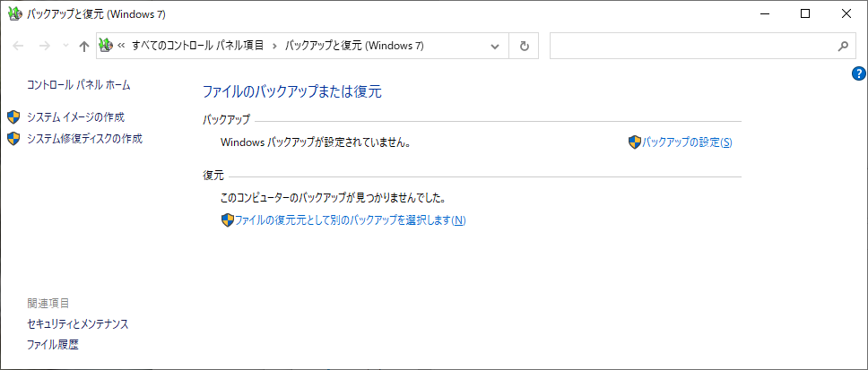
Task: Click ファイルの復元元として別のバックアップを選択します link
Action: (x=351, y=220)
